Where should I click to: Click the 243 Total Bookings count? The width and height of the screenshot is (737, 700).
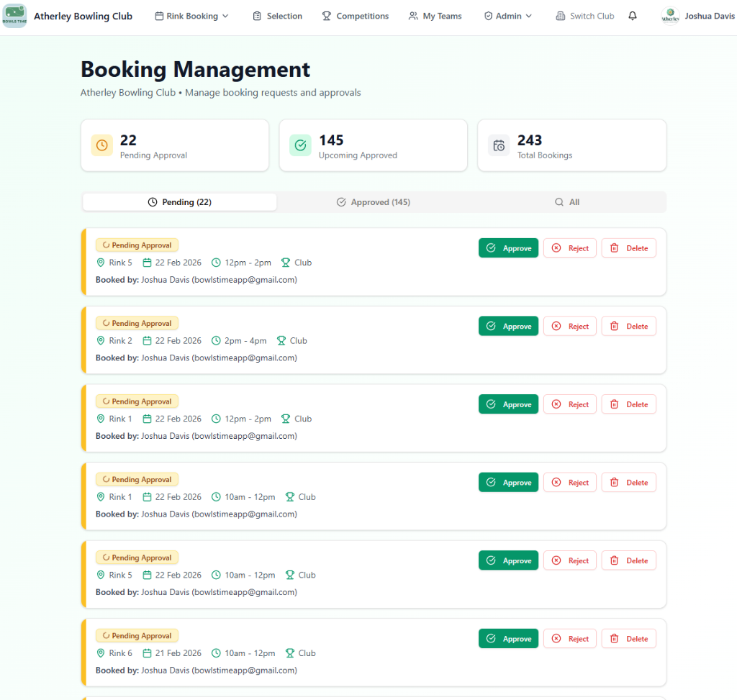click(x=530, y=140)
